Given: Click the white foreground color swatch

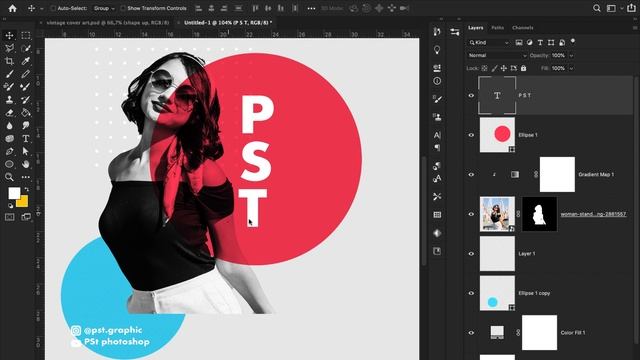Looking at the screenshot, I should (x=14, y=193).
